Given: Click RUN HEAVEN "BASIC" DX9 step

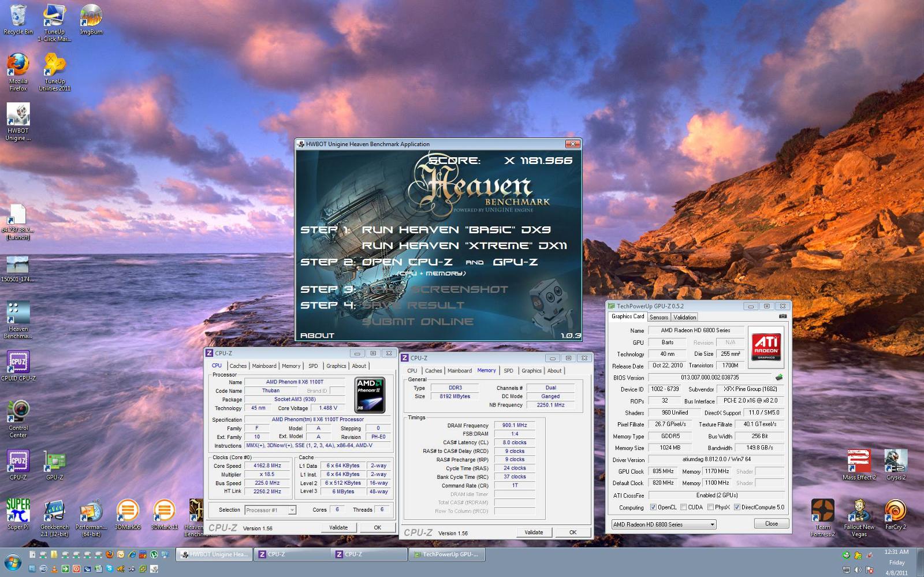Looking at the screenshot, I should tap(456, 229).
